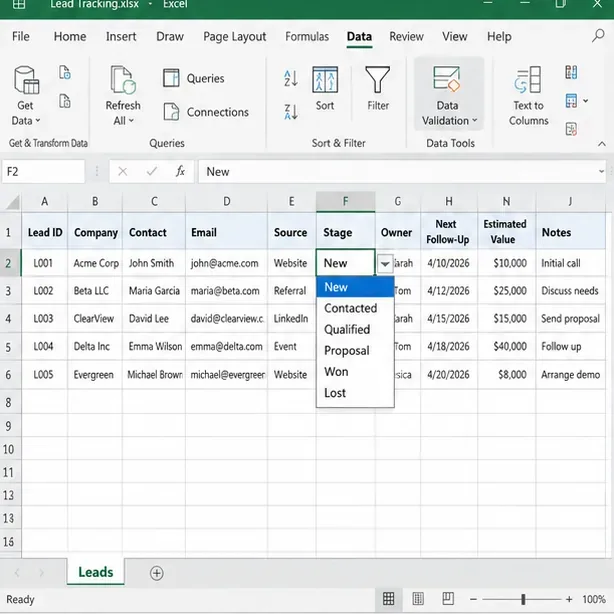Switch to Page Break Preview

pos(448,599)
